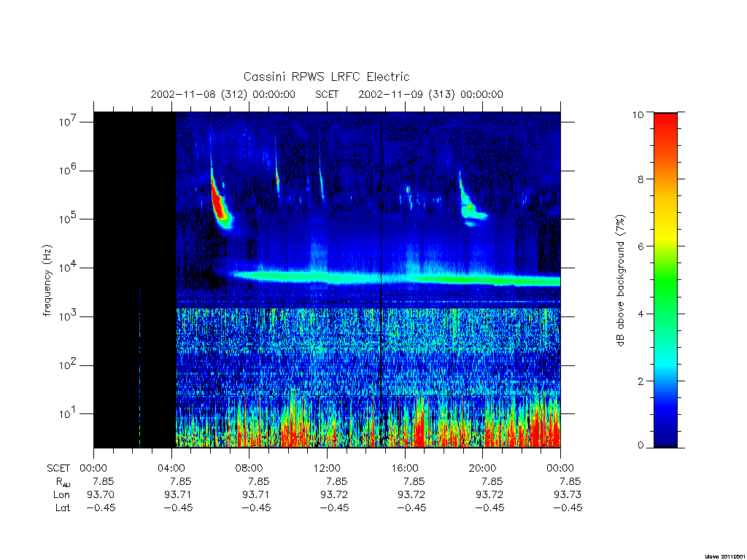Click the color bar tick label "0"
Screen dimensions: 747x560
click(x=640, y=446)
